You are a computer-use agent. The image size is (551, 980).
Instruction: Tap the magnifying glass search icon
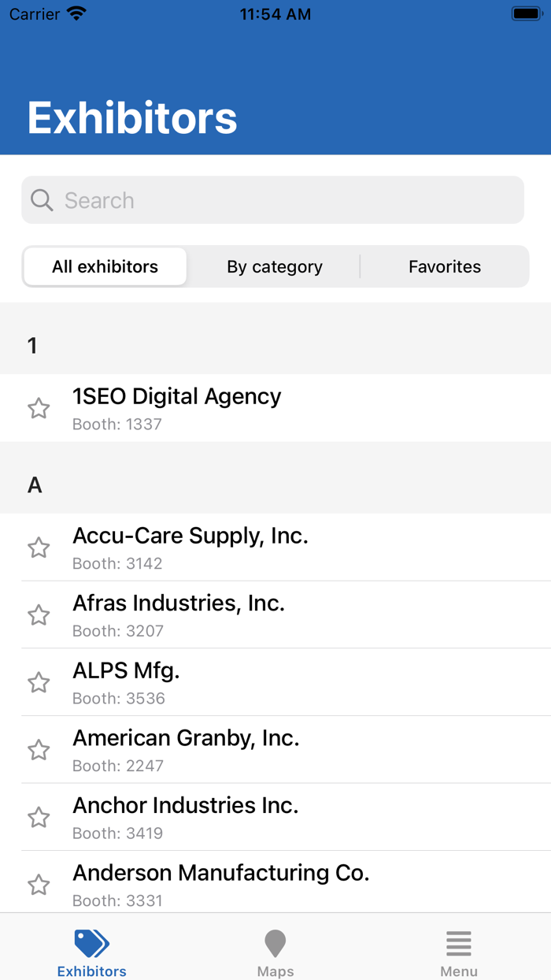[42, 200]
